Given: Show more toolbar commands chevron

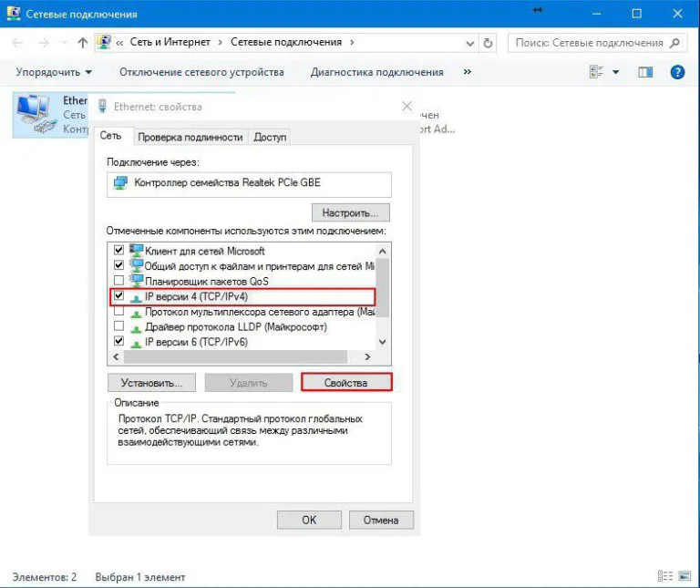Looking at the screenshot, I should [467, 71].
